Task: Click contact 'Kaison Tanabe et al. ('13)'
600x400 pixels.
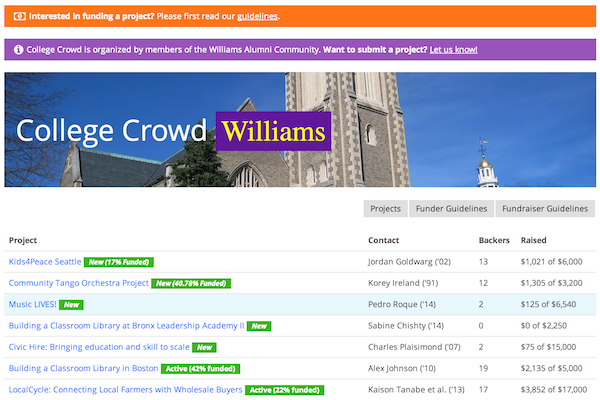Action: (416, 390)
